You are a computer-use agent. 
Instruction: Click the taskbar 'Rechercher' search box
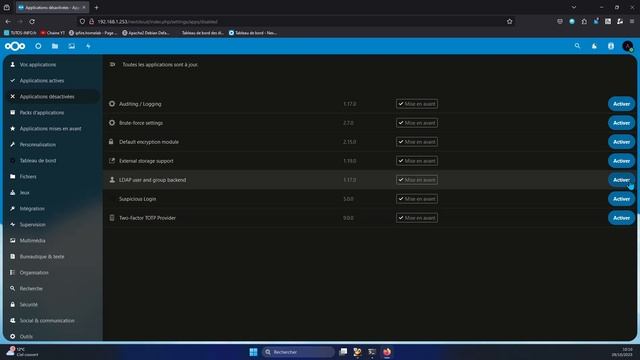point(298,352)
